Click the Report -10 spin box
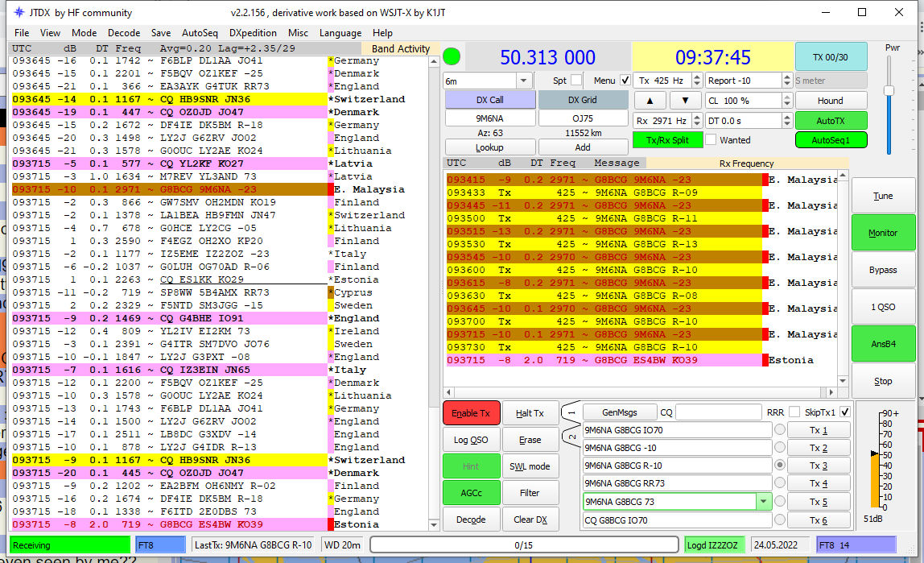 tap(749, 81)
